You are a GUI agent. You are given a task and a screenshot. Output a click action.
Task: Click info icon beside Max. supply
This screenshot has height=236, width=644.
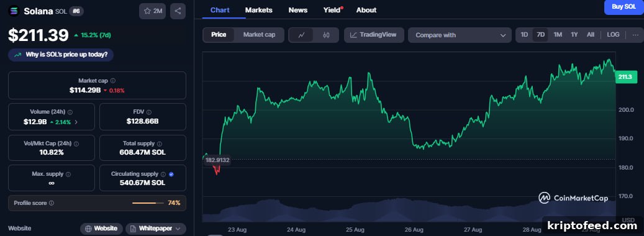tap(68, 174)
